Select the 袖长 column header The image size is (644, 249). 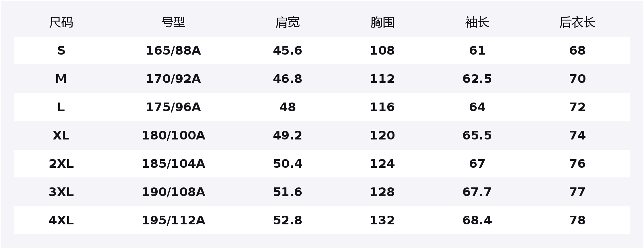pos(477,22)
